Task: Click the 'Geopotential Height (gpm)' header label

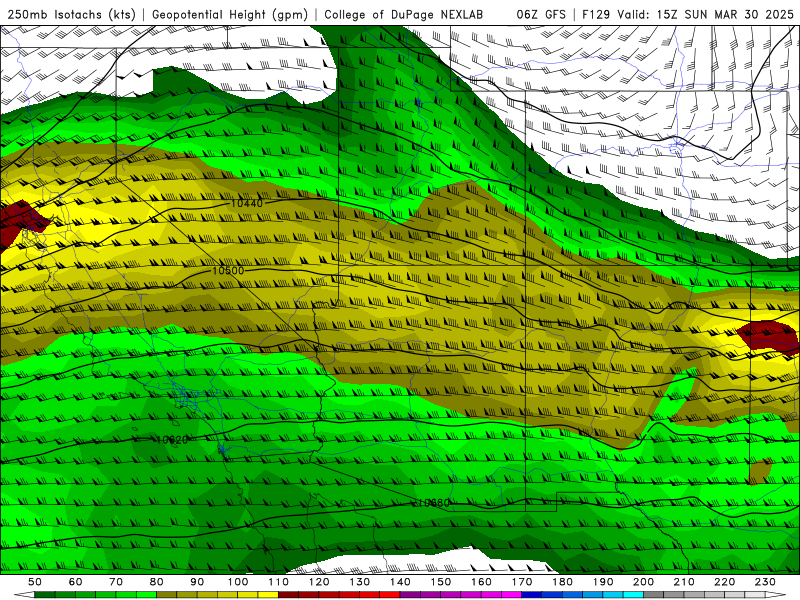Action: 230,14
